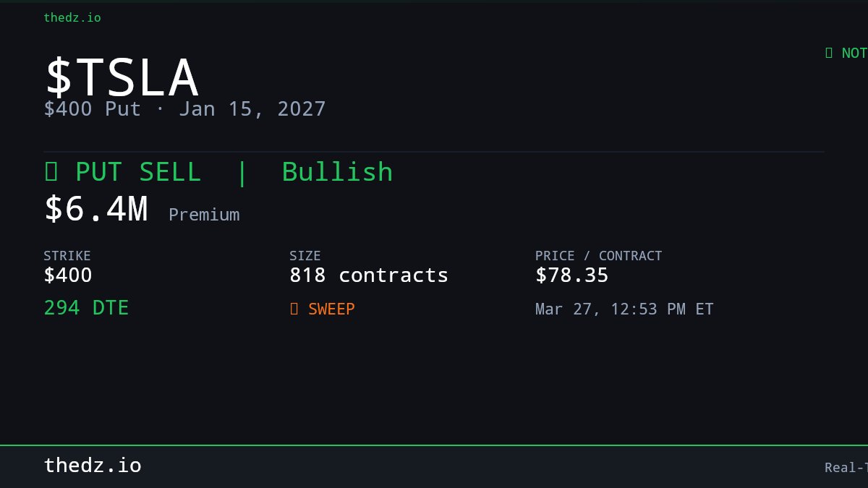Open the small green thedz.io header link
This screenshot has width=868, height=488.
pyautogui.click(x=72, y=17)
